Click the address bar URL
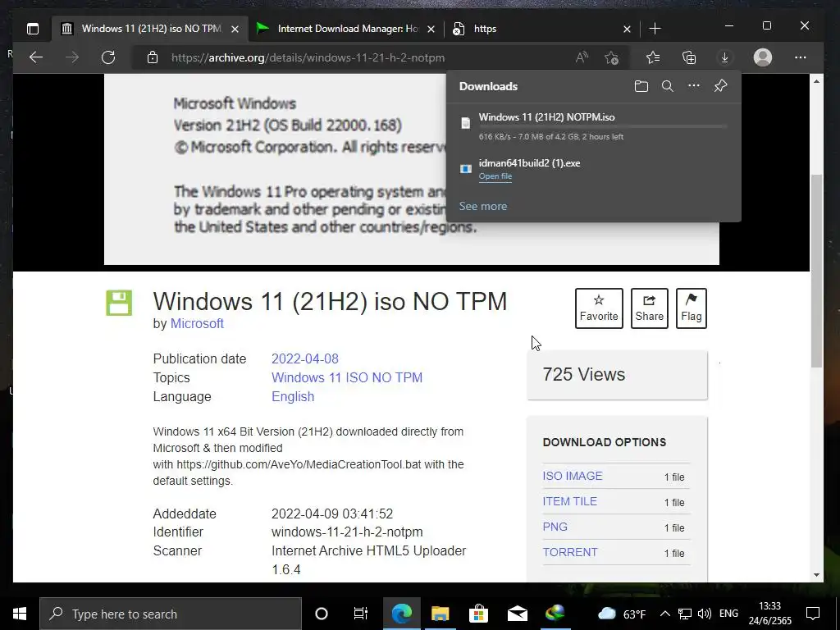 point(308,58)
